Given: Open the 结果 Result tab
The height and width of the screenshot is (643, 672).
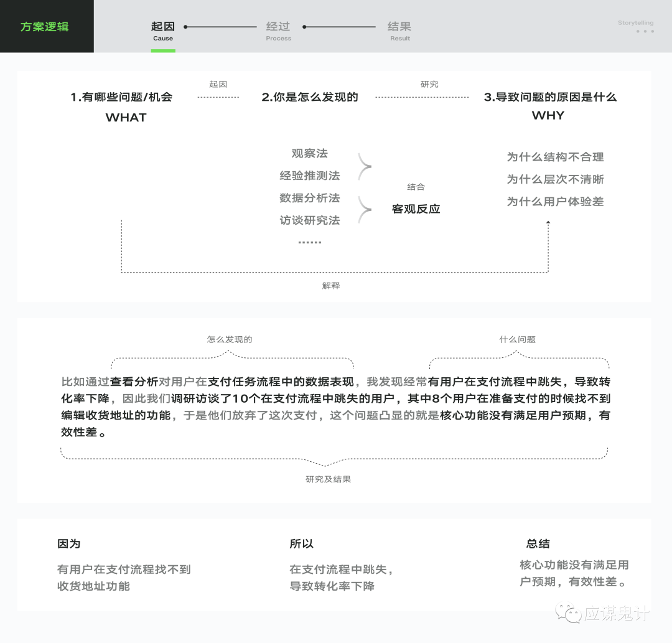Looking at the screenshot, I should tap(399, 31).
